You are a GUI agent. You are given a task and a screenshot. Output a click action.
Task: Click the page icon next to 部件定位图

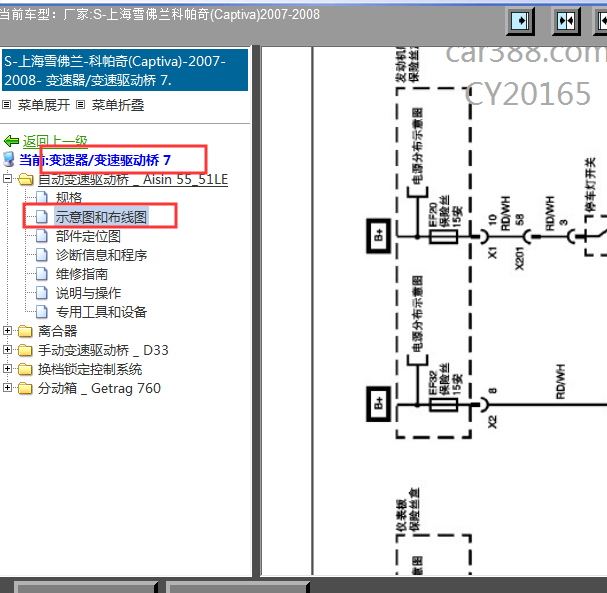[x=42, y=236]
